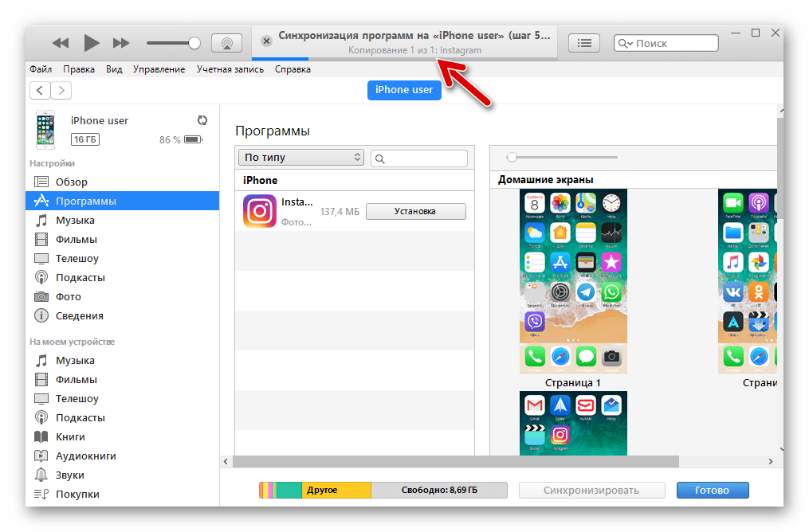This screenshot has width=809, height=532.
Task: Click the Instagram app icon in list
Action: [x=260, y=211]
